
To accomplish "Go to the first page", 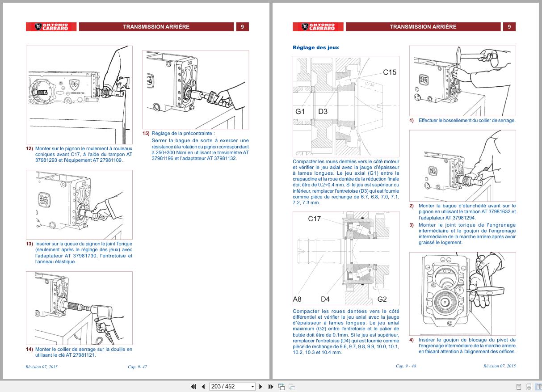I will pyautogui.click(x=193, y=387).
